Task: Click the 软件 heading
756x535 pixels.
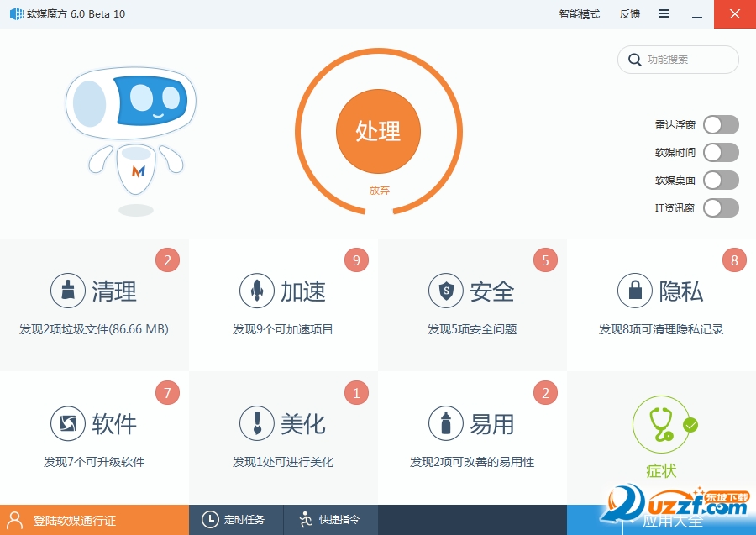Action: pos(114,424)
